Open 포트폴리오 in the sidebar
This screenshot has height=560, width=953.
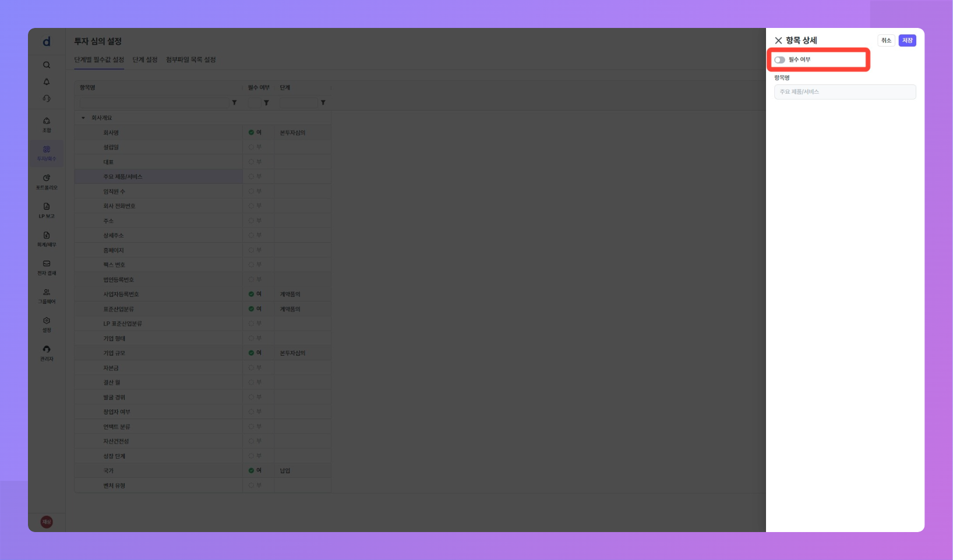pyautogui.click(x=47, y=182)
